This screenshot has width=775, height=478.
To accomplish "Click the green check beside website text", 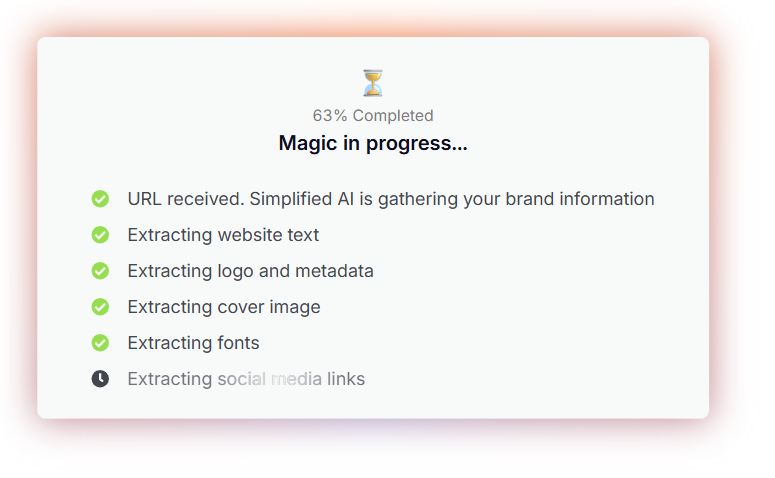I will click(x=100, y=235).
